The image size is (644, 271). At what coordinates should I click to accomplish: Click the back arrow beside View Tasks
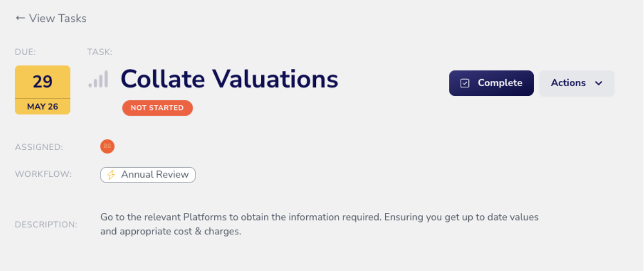pyautogui.click(x=20, y=18)
